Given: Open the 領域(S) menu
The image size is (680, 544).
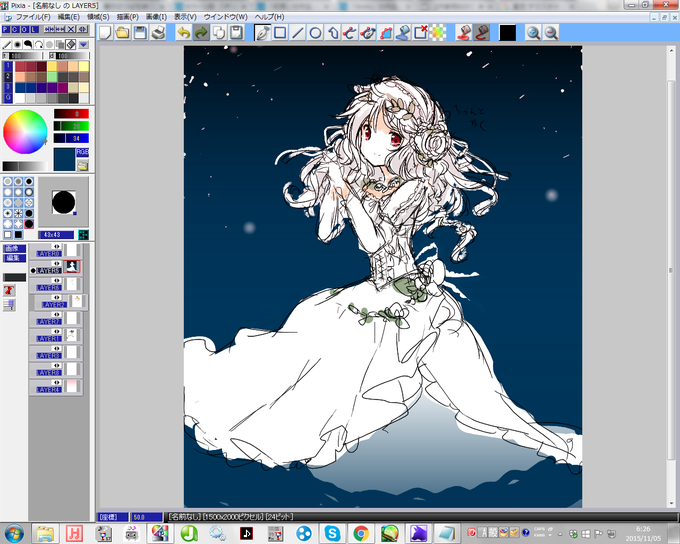Looking at the screenshot, I should (98, 17).
